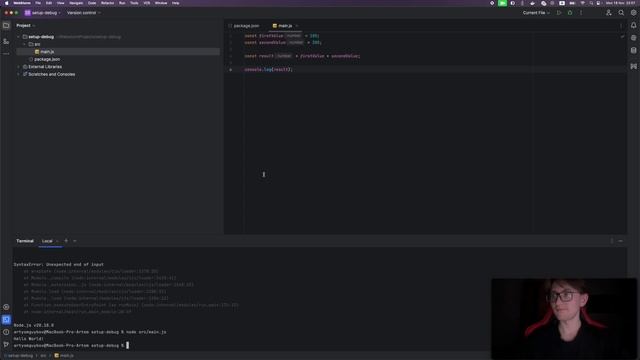Open the File menu
The image size is (640, 360).
38,3
